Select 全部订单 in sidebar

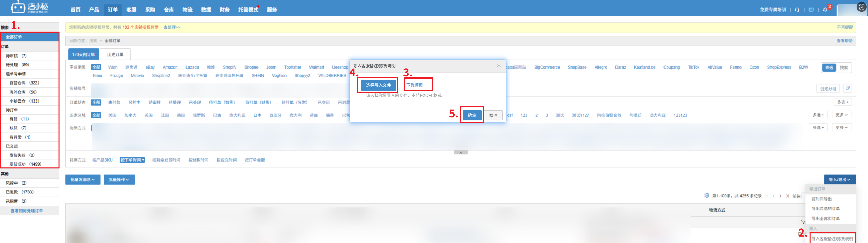point(30,37)
